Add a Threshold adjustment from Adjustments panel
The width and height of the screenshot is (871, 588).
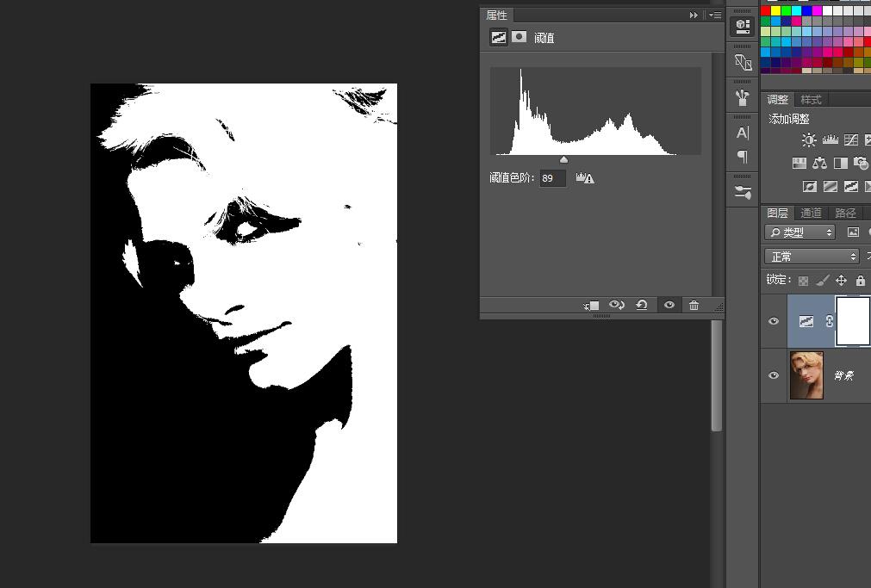pyautogui.click(x=850, y=187)
